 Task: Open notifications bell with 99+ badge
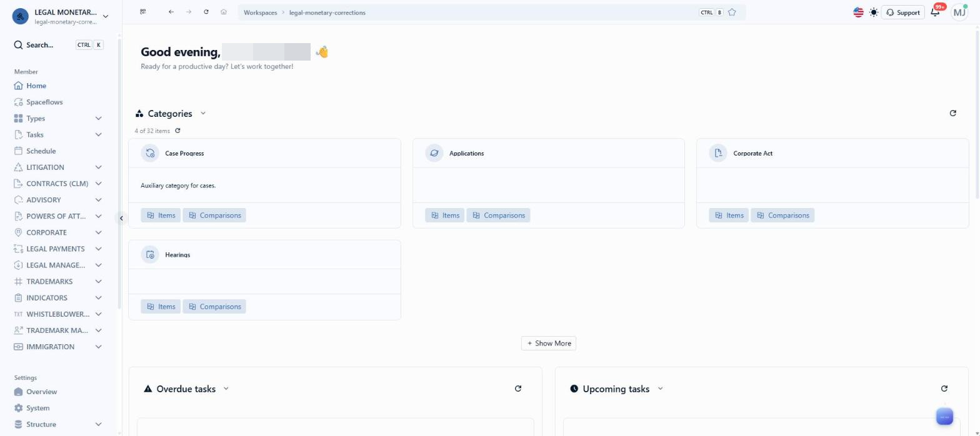coord(936,12)
